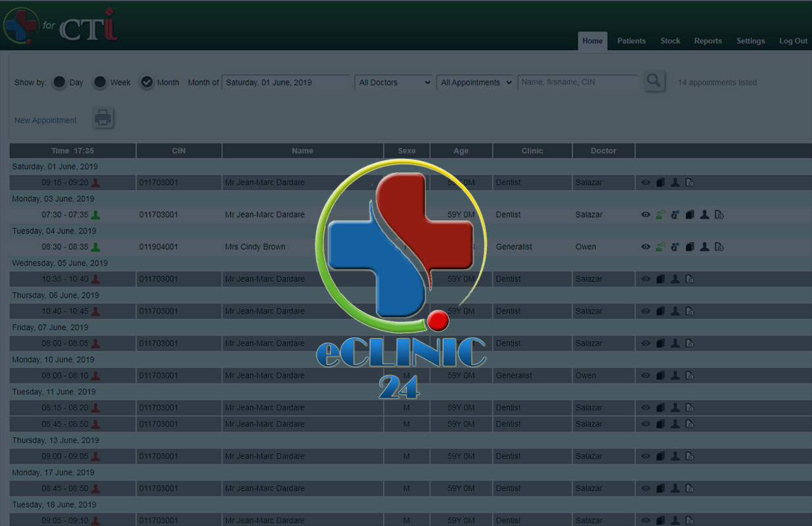Open stacked documents icon for 09:15 - 09:20 row

(x=661, y=183)
